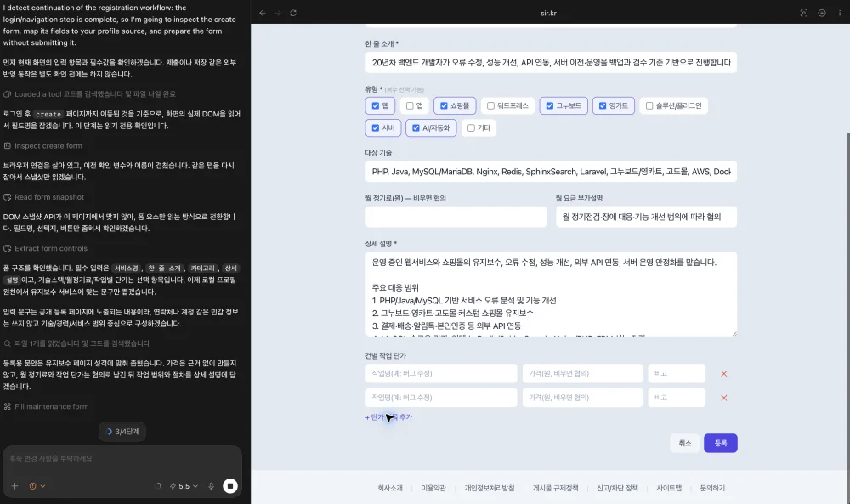Click the second row 가격 input
Screen dimensions: 850x504
582,398
